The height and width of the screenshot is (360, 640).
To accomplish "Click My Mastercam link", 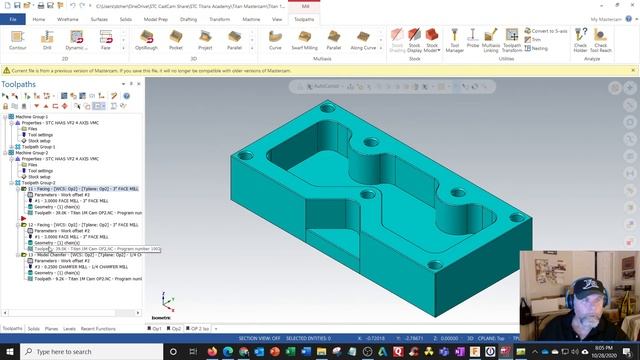I will (x=606, y=19).
